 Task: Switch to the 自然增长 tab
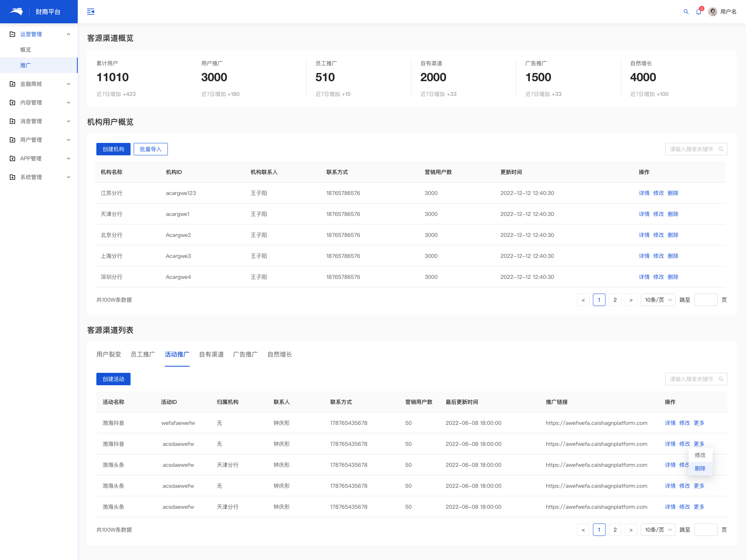280,354
